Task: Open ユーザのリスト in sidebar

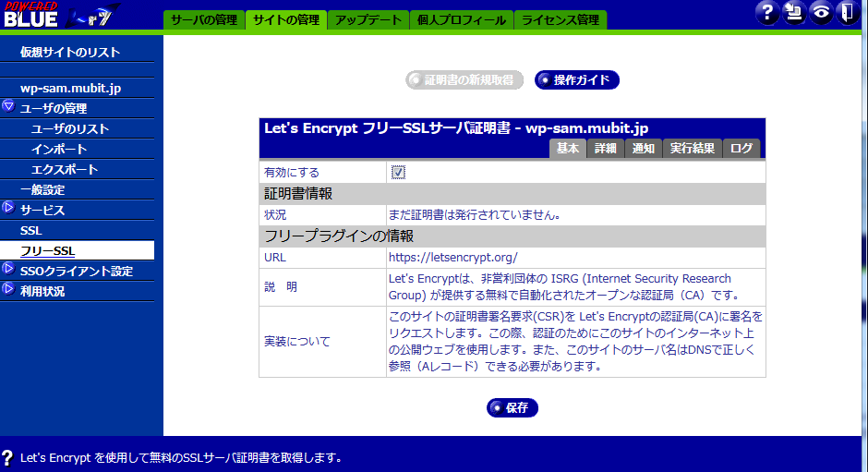Action: pos(70,129)
